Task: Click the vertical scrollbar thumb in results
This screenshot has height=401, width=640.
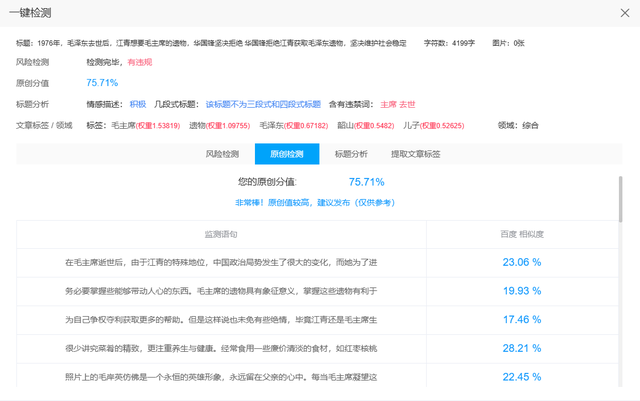Action: coord(620,199)
